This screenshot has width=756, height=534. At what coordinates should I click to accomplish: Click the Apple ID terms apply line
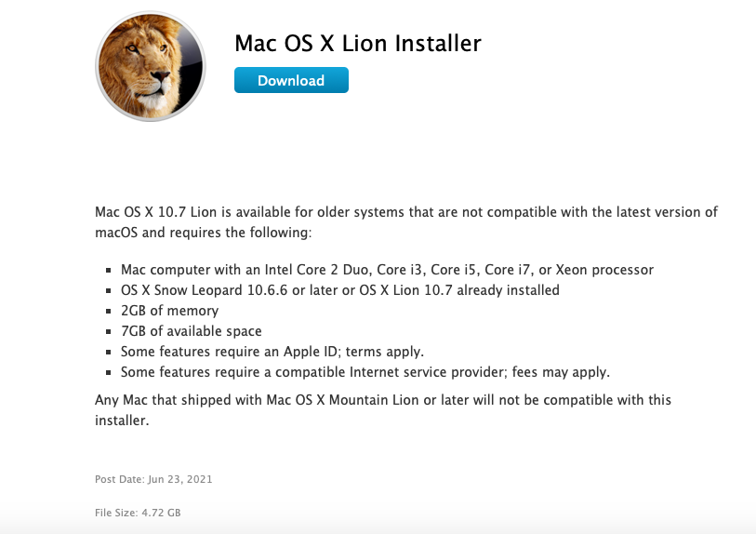pos(272,351)
